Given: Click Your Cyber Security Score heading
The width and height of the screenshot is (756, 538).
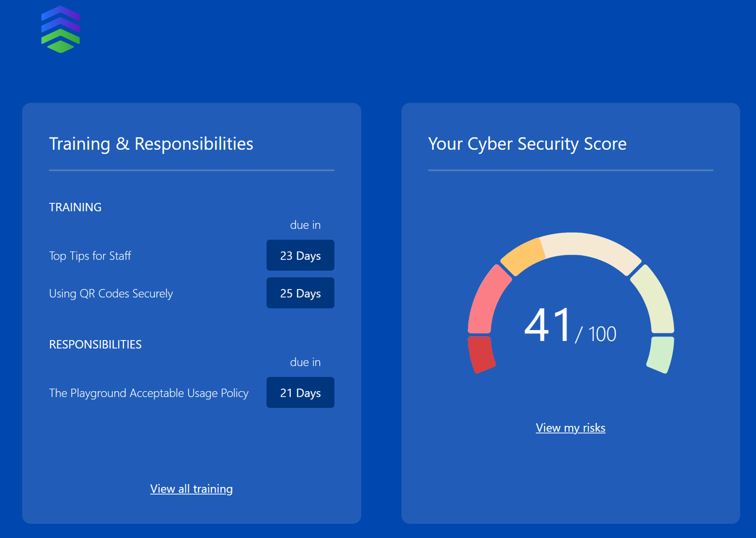Looking at the screenshot, I should pyautogui.click(x=527, y=144).
